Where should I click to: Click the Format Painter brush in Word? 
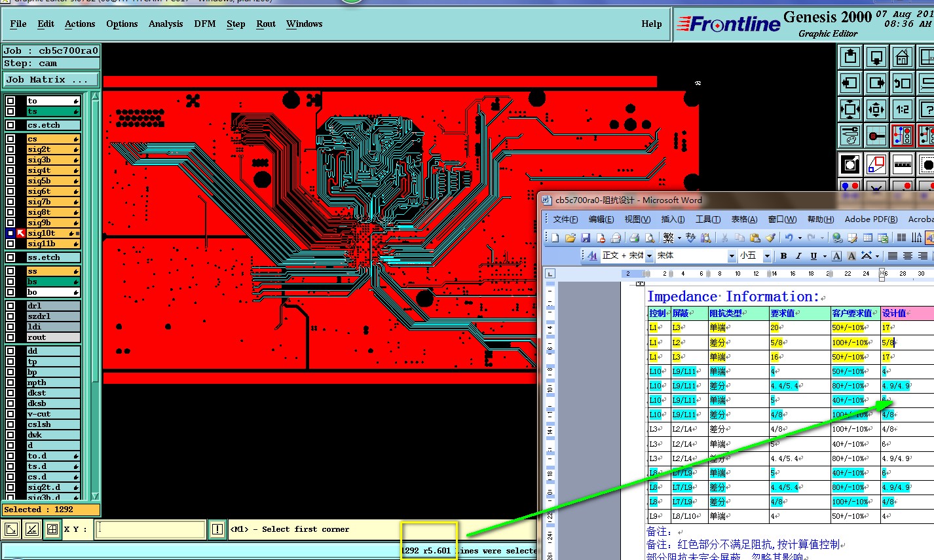point(770,238)
